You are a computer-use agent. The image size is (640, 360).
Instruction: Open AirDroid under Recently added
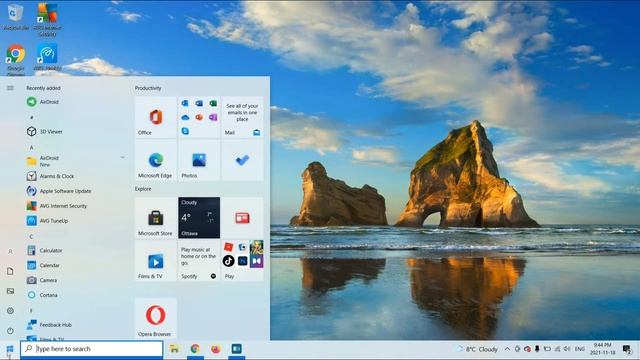[76, 102]
